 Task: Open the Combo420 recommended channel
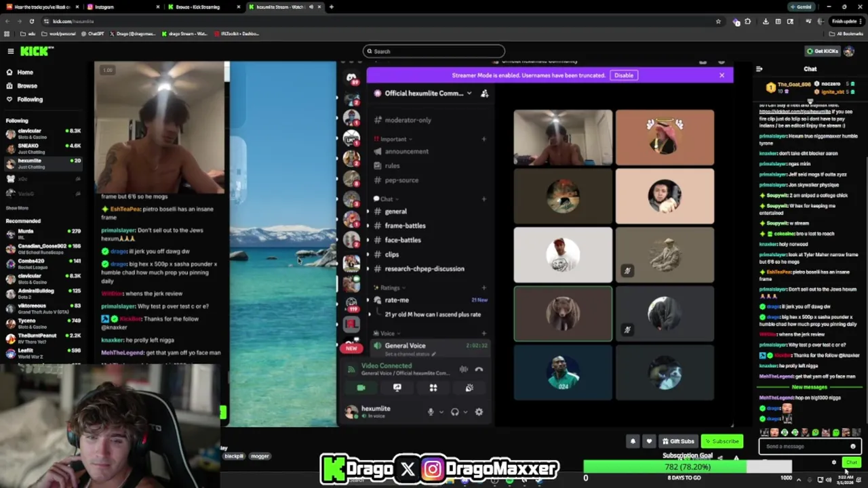click(44, 264)
